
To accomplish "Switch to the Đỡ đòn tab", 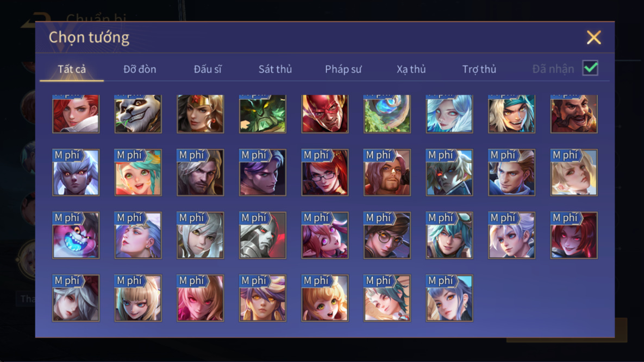I will pos(140,69).
